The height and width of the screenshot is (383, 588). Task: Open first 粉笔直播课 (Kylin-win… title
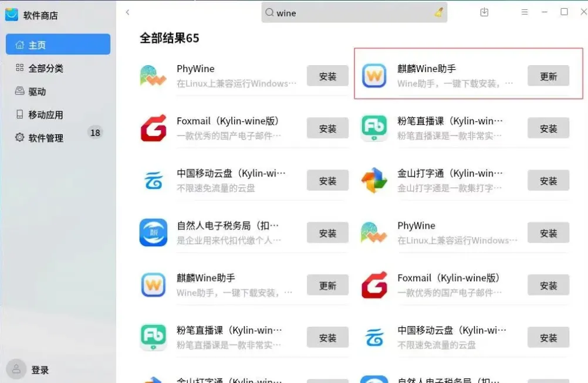point(450,121)
